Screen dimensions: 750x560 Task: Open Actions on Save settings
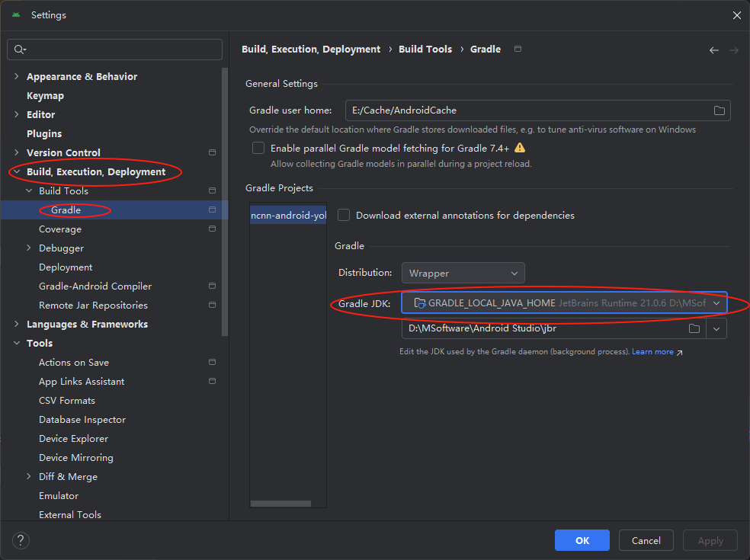coord(74,363)
